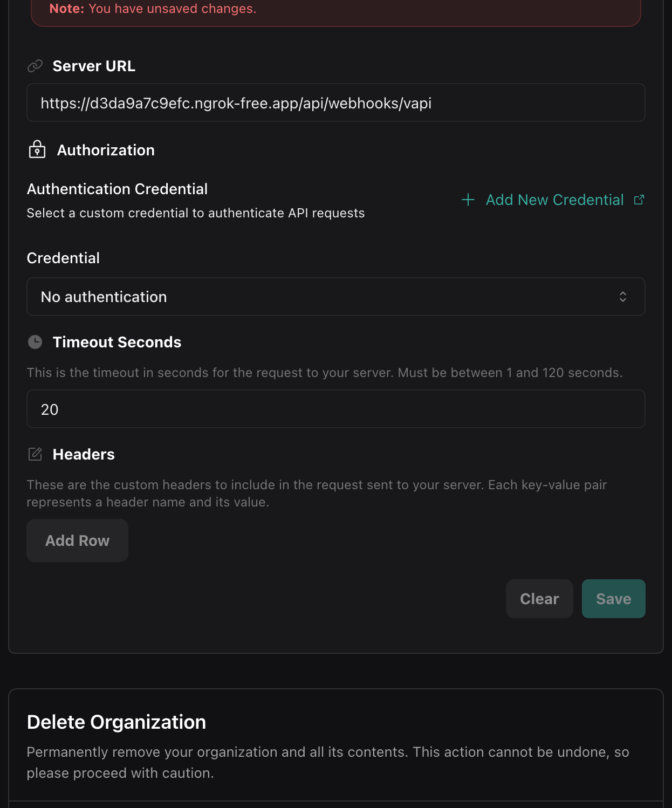Image resolution: width=672 pixels, height=808 pixels.
Task: Click the edit icon next to Headers
Action: click(35, 454)
